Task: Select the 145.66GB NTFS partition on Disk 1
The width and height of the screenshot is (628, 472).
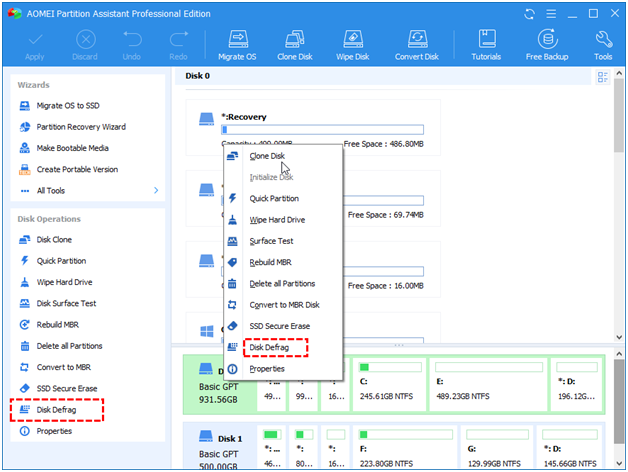Action: [x=570, y=447]
